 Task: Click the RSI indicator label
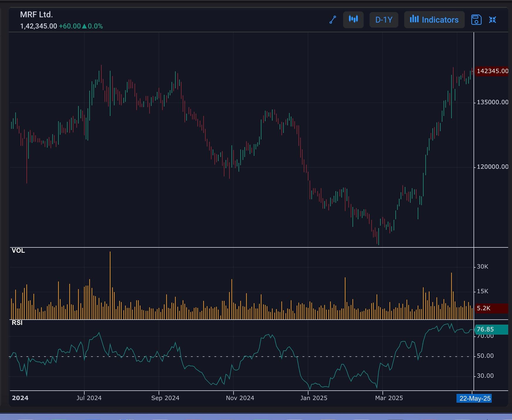(17, 323)
